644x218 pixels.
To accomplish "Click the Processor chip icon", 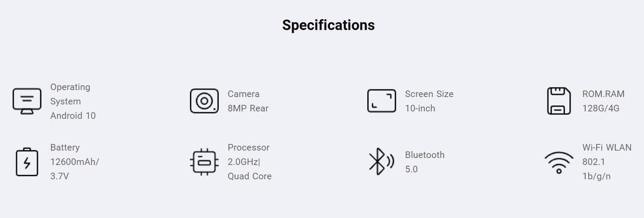I will tap(204, 162).
